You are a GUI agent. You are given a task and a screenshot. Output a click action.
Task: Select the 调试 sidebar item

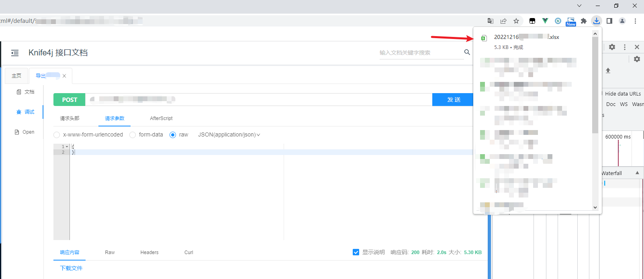(x=25, y=112)
